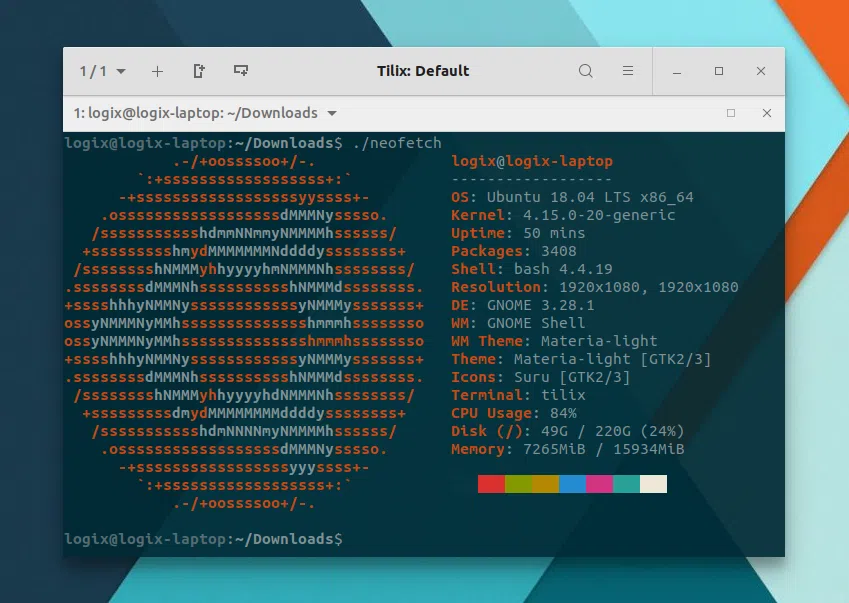Click the red color block
The width and height of the screenshot is (849, 603).
click(x=491, y=484)
